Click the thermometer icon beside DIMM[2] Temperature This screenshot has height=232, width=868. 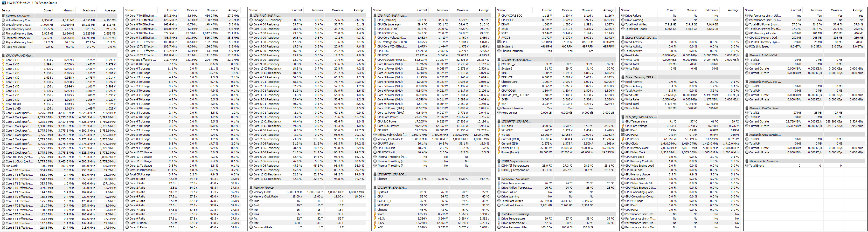coord(499,166)
